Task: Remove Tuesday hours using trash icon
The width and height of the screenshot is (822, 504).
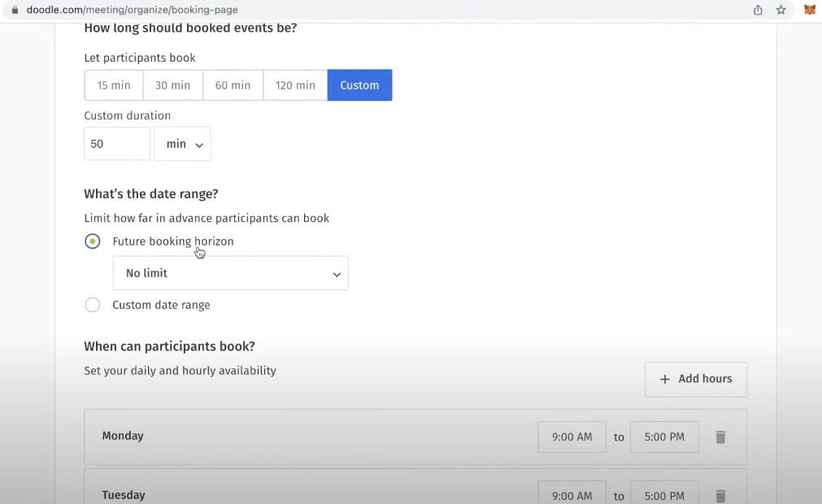Action: [x=720, y=495]
